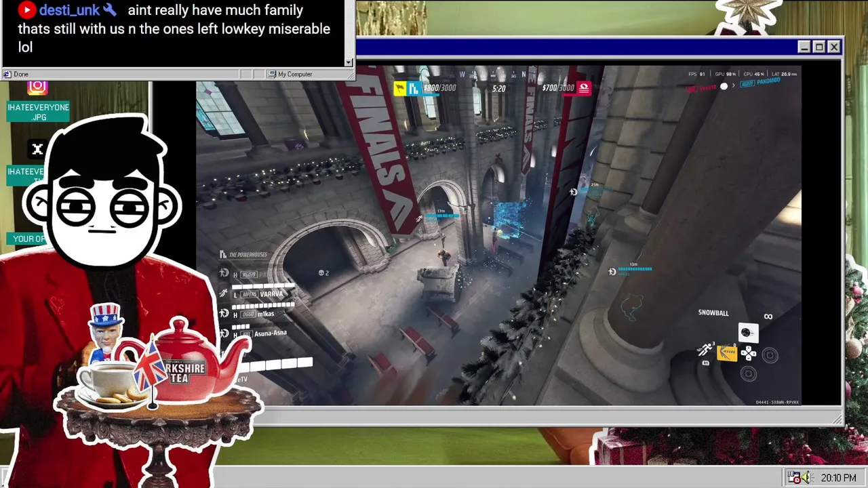Click the empty gadget slot below d-pad
The height and width of the screenshot is (488, 868).
(x=748, y=373)
